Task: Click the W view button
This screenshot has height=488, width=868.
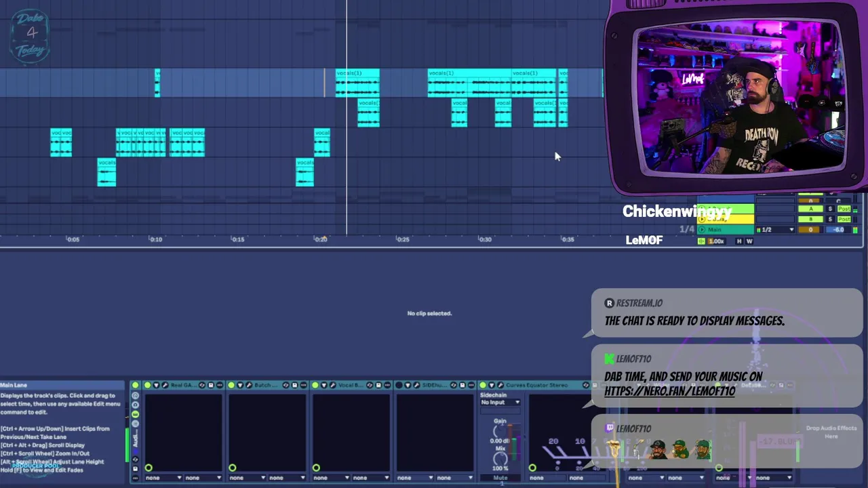Action: pos(749,241)
